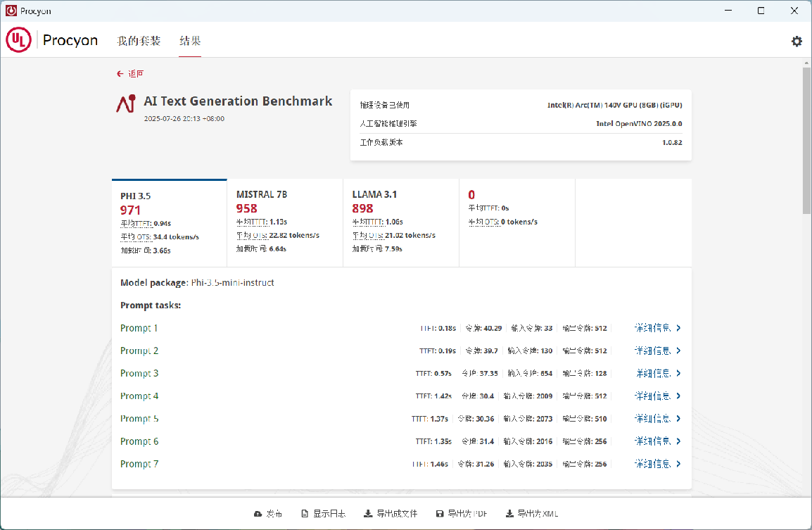This screenshot has height=530, width=812.
Task: Expand Prompt 4 details arrow
Action: click(678, 396)
